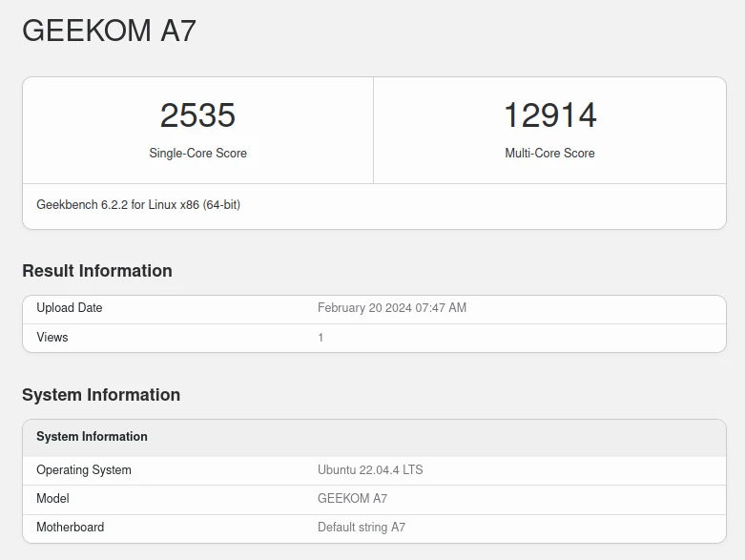The height and width of the screenshot is (560, 745).
Task: Select the February 20 2024 07:47 AM value
Action: click(392, 308)
